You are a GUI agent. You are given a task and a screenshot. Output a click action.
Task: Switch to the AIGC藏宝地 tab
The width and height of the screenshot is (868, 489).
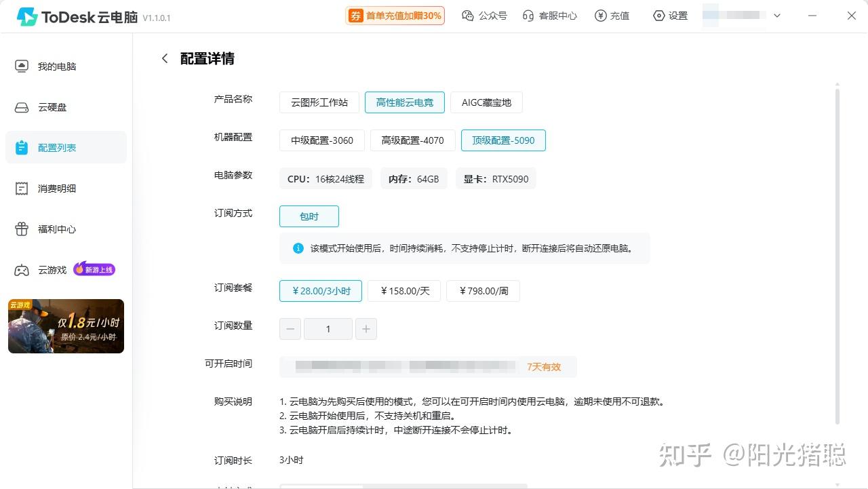pos(486,102)
